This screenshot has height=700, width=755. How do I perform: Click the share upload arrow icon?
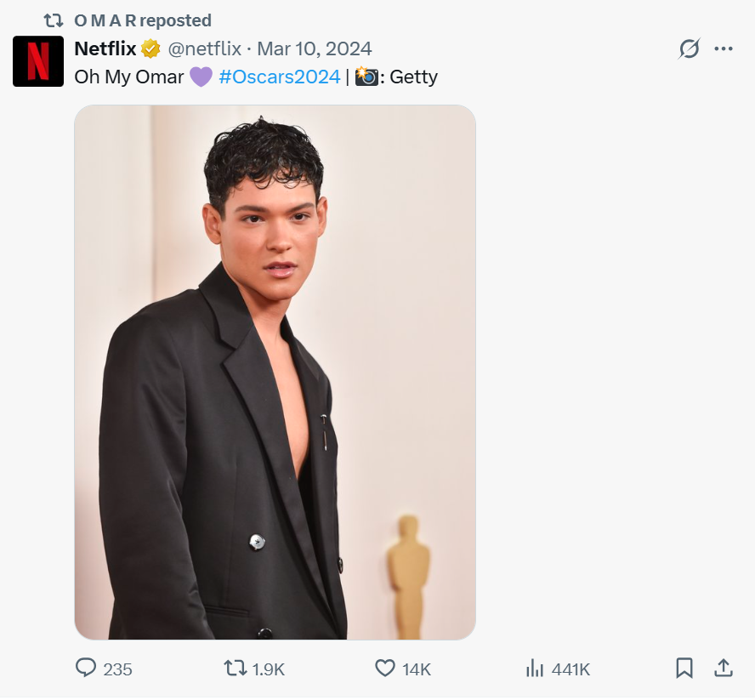[724, 669]
